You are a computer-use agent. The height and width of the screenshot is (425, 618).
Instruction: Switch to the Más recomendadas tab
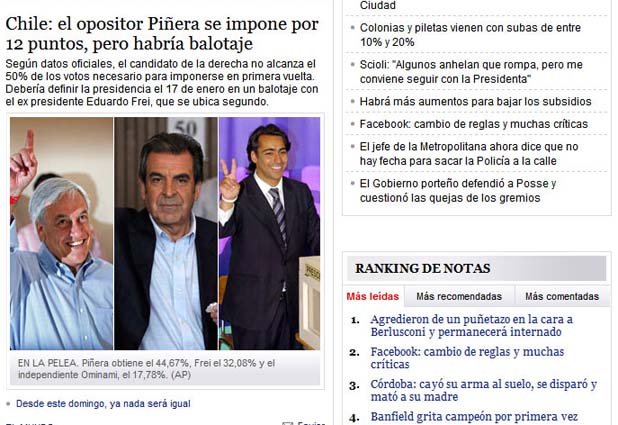(x=459, y=296)
